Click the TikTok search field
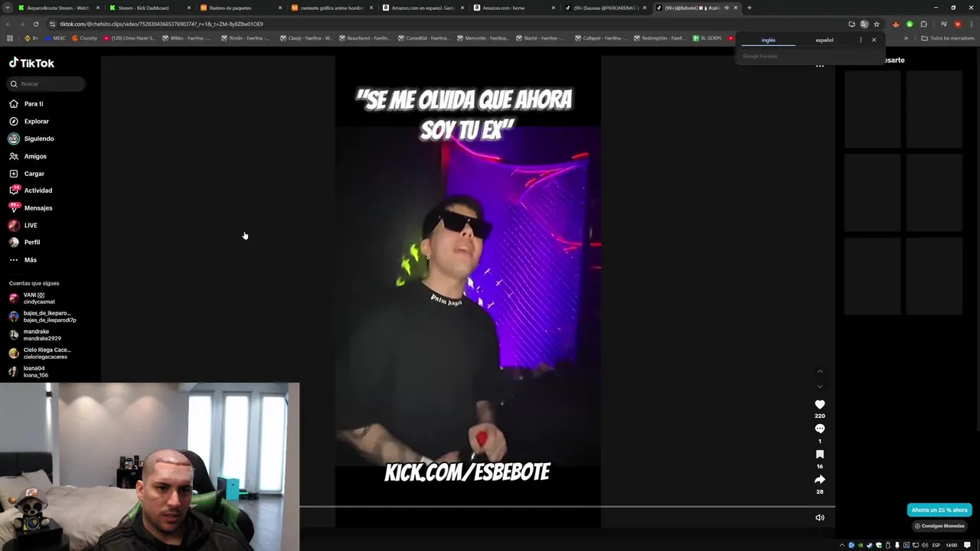The height and width of the screenshot is (551, 980). [47, 83]
